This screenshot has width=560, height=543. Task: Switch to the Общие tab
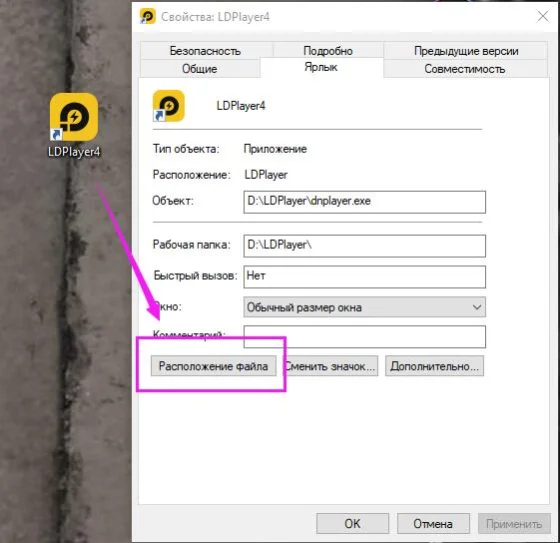(200, 69)
